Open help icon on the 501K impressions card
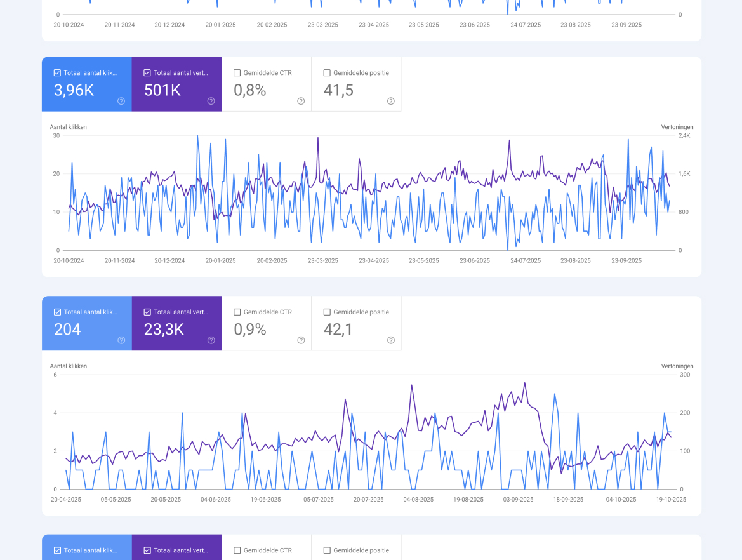Screen dimensions: 742x560 coord(211,101)
